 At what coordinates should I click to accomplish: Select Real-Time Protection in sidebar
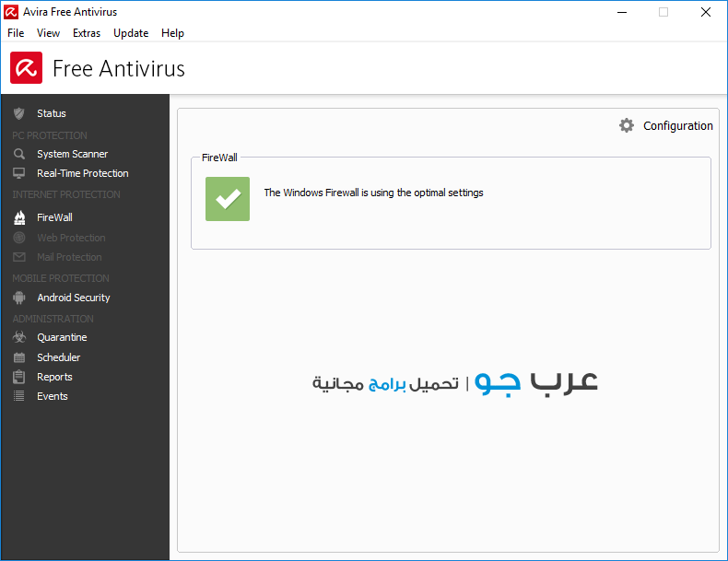(x=83, y=173)
